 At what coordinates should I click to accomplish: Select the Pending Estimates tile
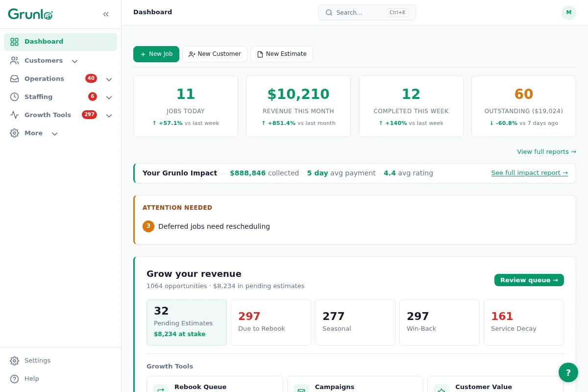(x=187, y=322)
